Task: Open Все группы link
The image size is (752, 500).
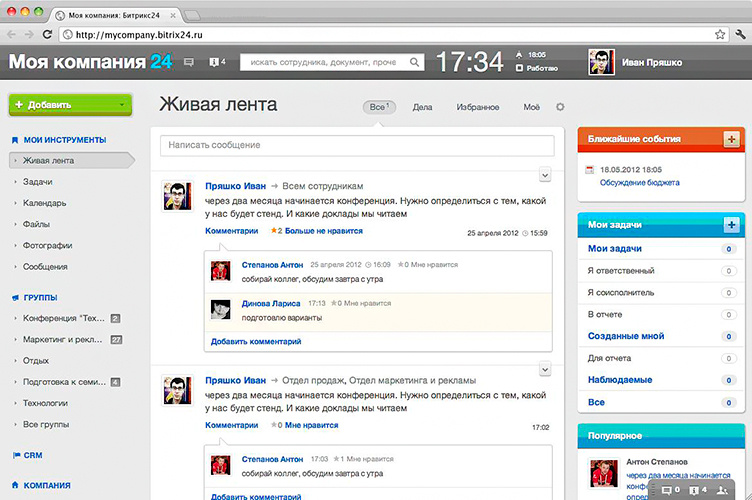Action: pyautogui.click(x=46, y=424)
